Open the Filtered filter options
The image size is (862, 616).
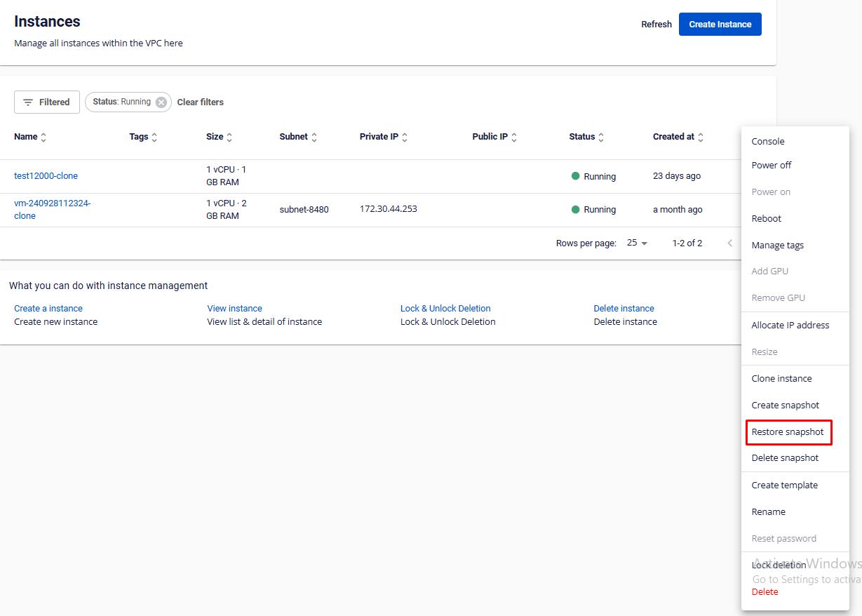click(x=47, y=102)
